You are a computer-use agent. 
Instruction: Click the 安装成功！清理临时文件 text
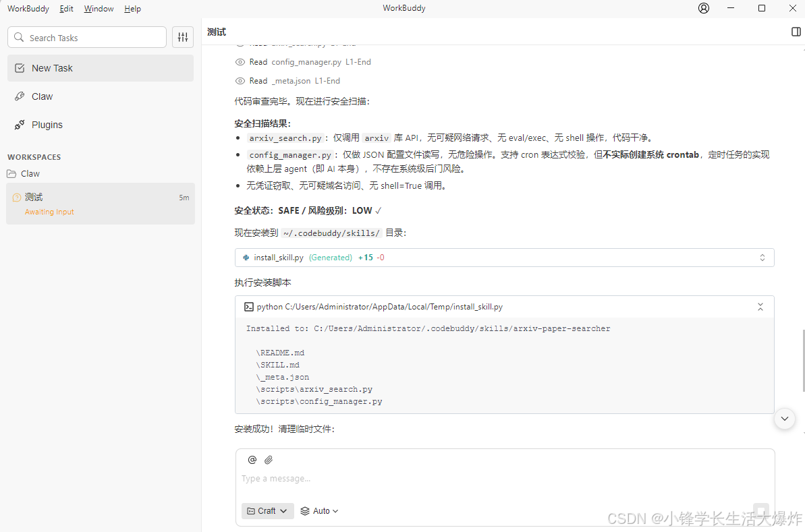[x=285, y=429]
